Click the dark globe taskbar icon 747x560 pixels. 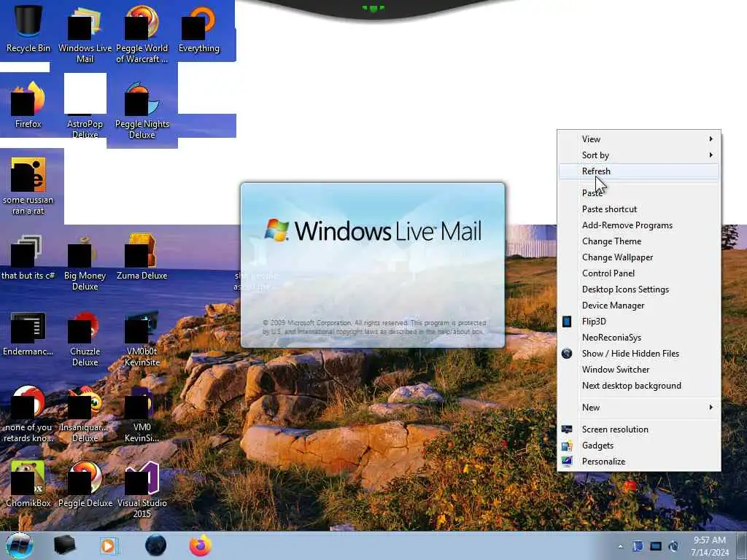pyautogui.click(x=156, y=545)
